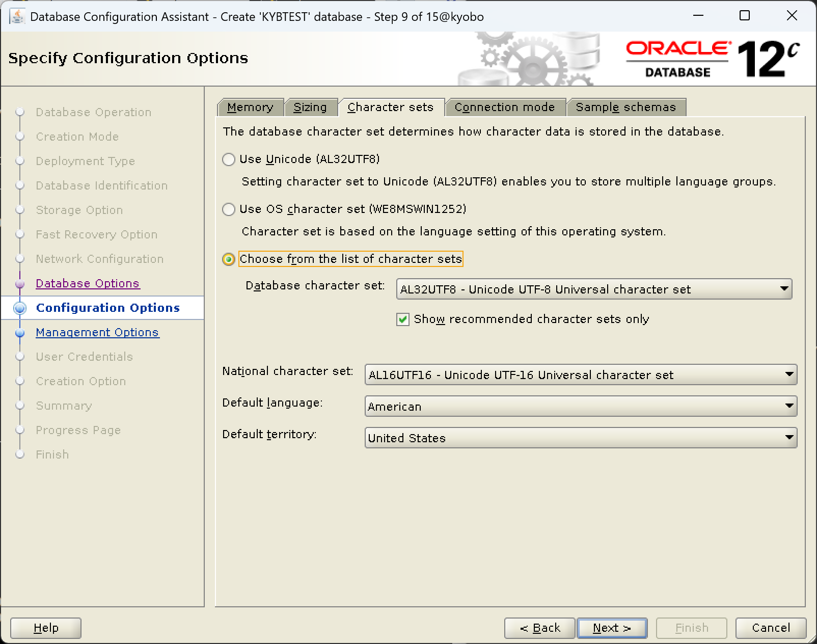Image resolution: width=817 pixels, height=644 pixels.
Task: Open the Sample schemas tab
Action: (626, 108)
